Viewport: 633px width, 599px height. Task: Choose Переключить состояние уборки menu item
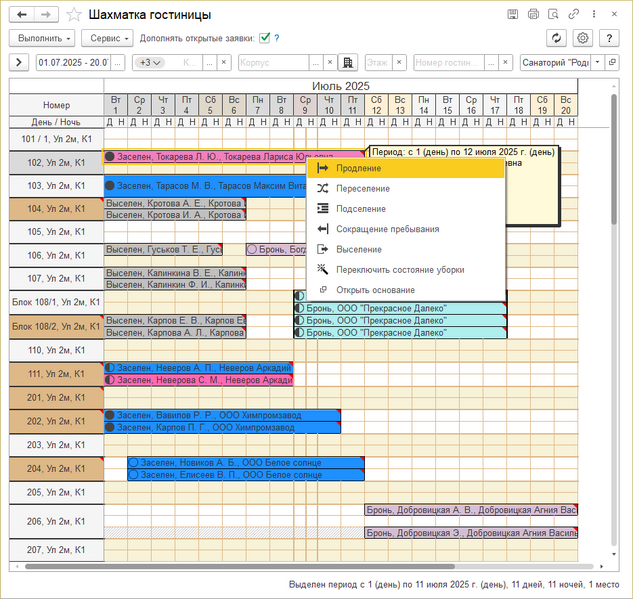pyautogui.click(x=406, y=270)
